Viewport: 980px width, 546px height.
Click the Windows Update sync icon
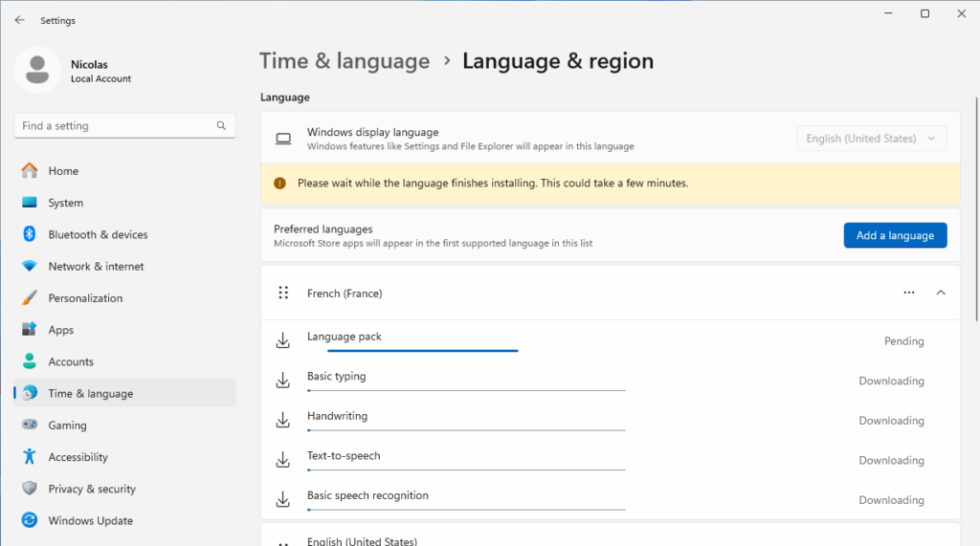coord(30,520)
